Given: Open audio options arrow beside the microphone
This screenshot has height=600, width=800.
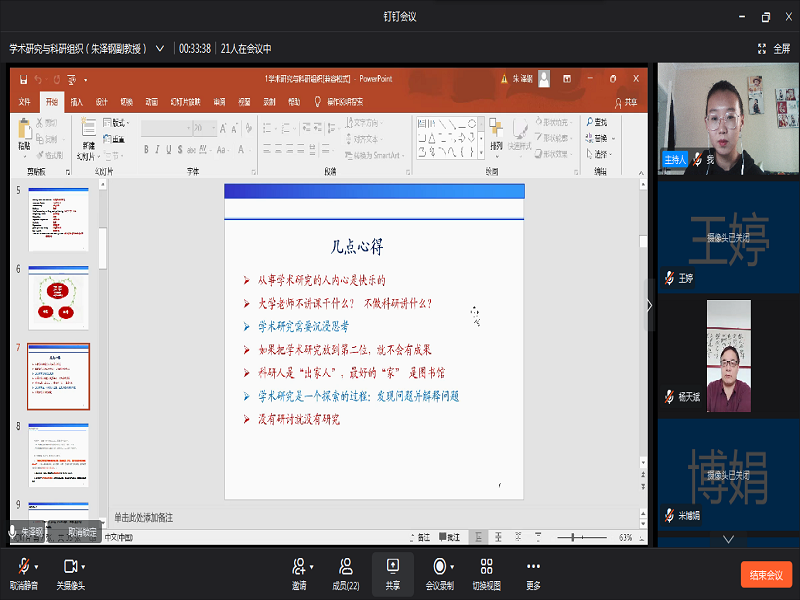Looking at the screenshot, I should click(37, 566).
